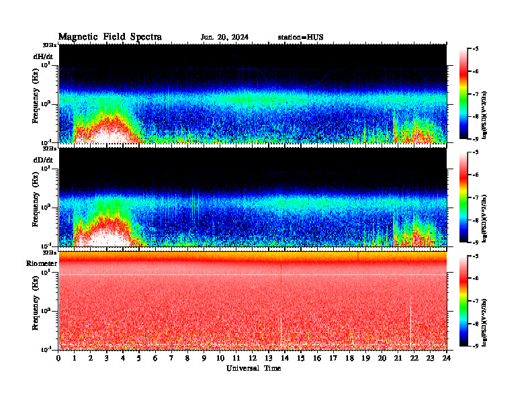The image size is (532, 411).
Task: Click hour 8 on the time axis
Action: 187,358
